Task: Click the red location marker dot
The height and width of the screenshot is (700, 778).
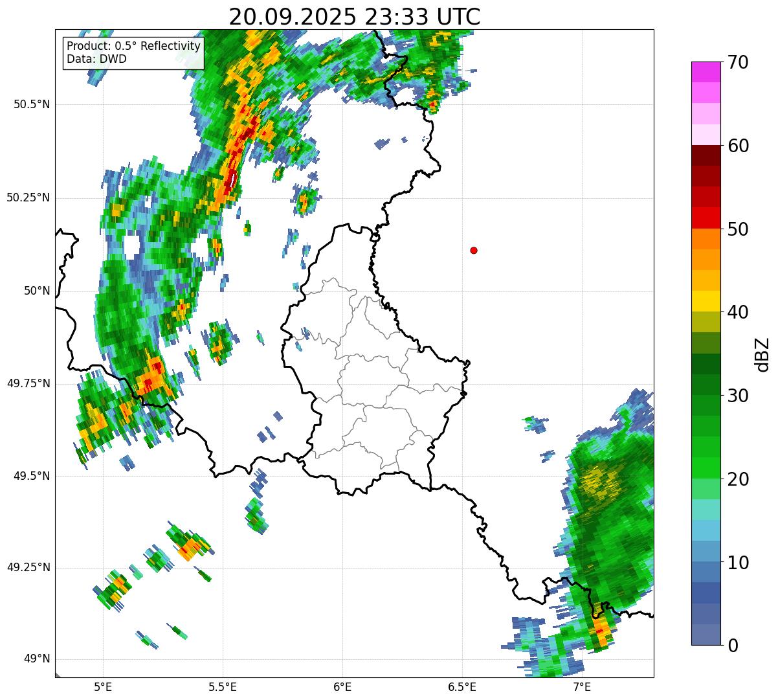Action: tap(474, 250)
